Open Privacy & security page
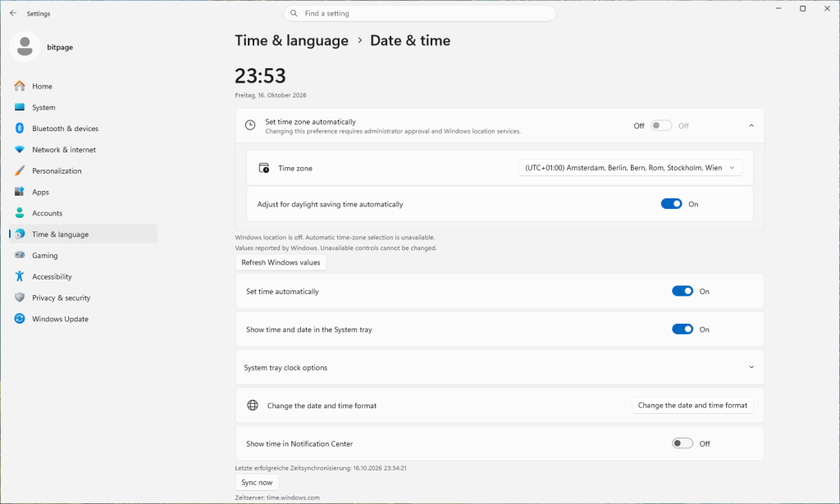840x504 pixels. (x=83, y=297)
